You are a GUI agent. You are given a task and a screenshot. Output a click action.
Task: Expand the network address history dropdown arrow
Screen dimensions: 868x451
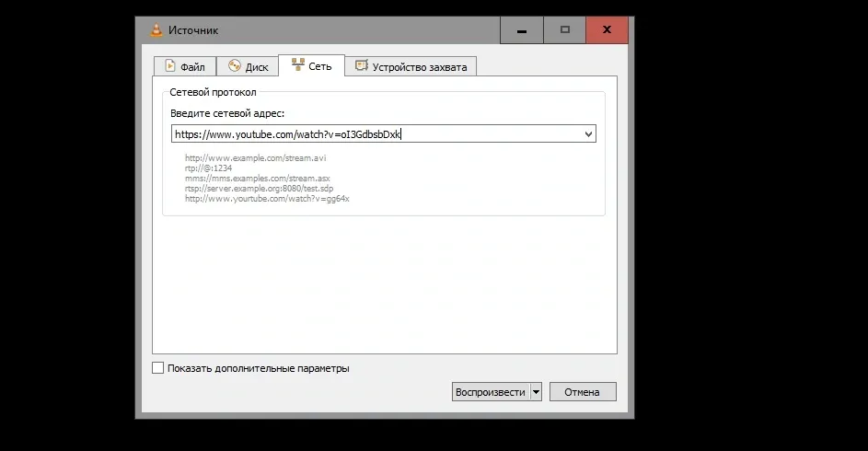[588, 133]
